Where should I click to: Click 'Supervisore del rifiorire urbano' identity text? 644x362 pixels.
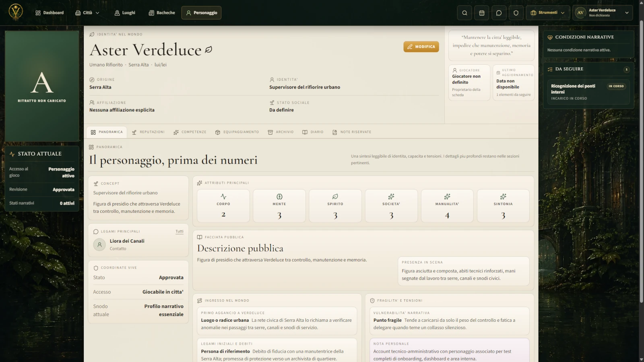click(x=305, y=87)
